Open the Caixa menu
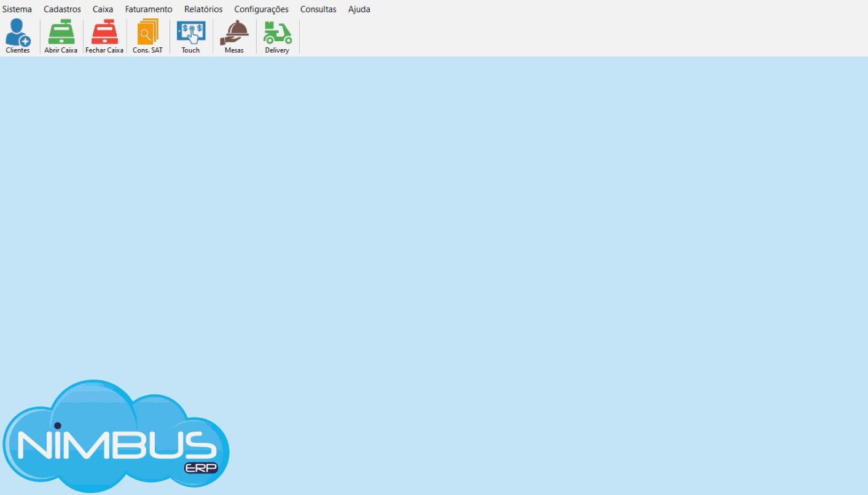The image size is (868, 495). (103, 9)
